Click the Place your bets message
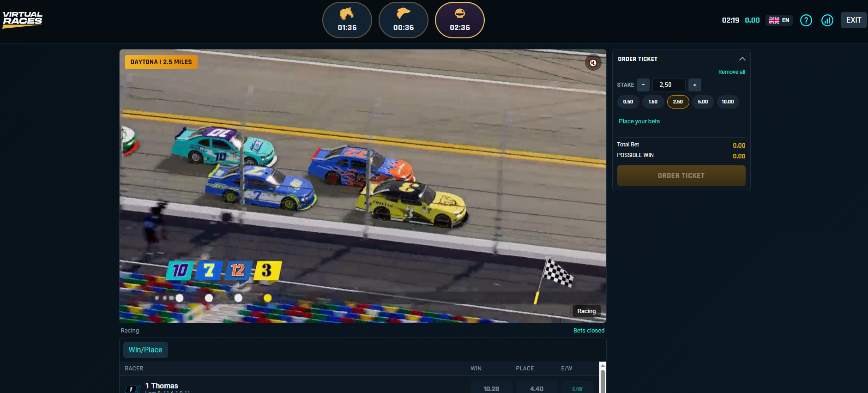Viewport: 868px width, 393px height. [x=639, y=121]
